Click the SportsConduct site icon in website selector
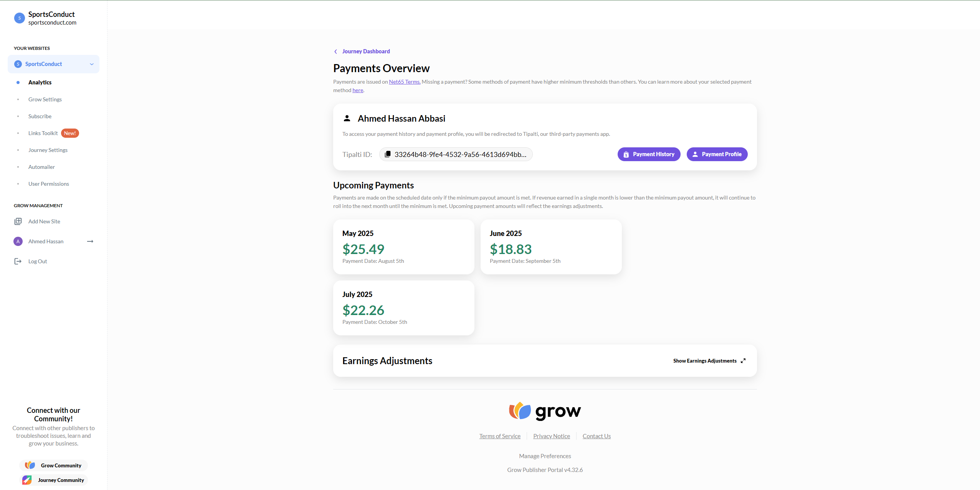Viewport: 980px width, 490px height. [18, 64]
